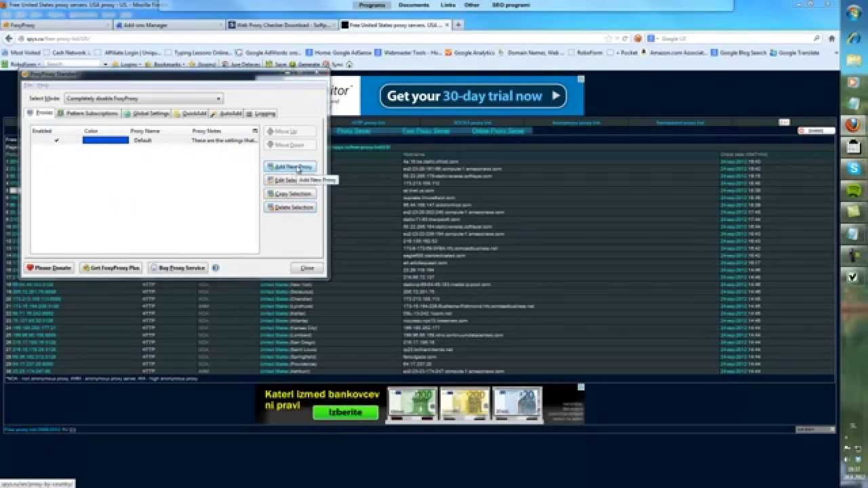Open the Help menu in FoxyProxy dialog
Viewport: 868px width, 488px height.
tap(43, 85)
